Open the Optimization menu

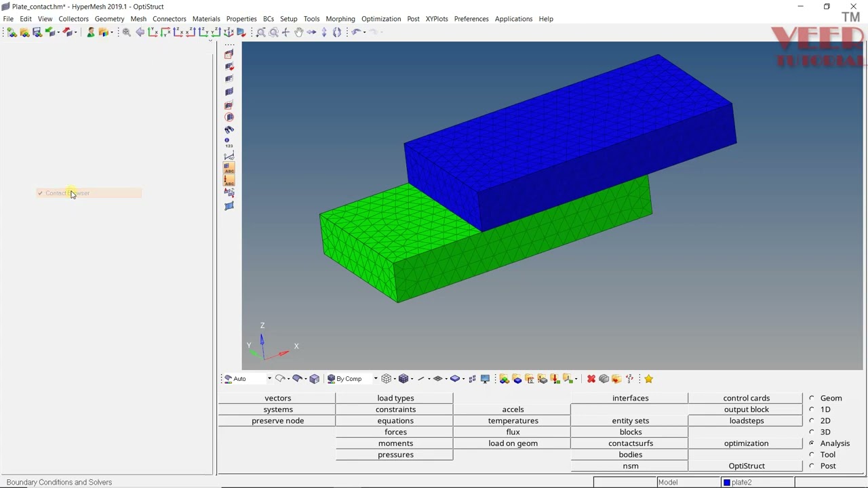[x=381, y=19]
